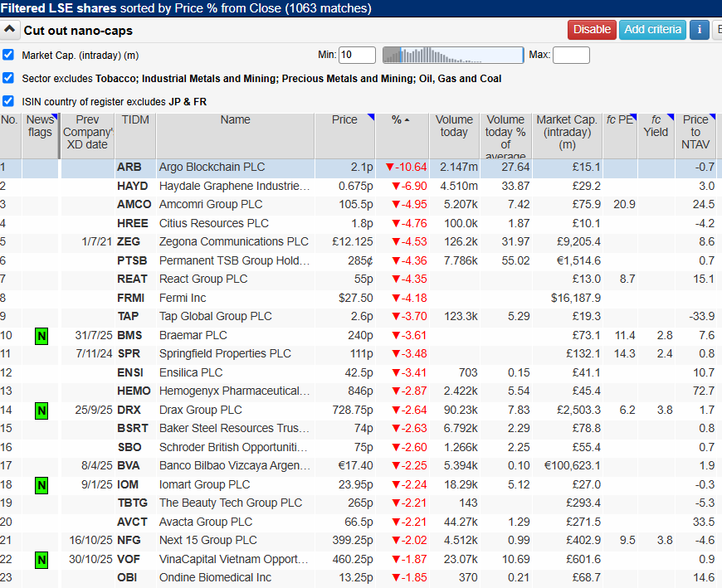Viewport: 722px width, 588px height.
Task: Sort by the Name column header
Action: point(236,136)
